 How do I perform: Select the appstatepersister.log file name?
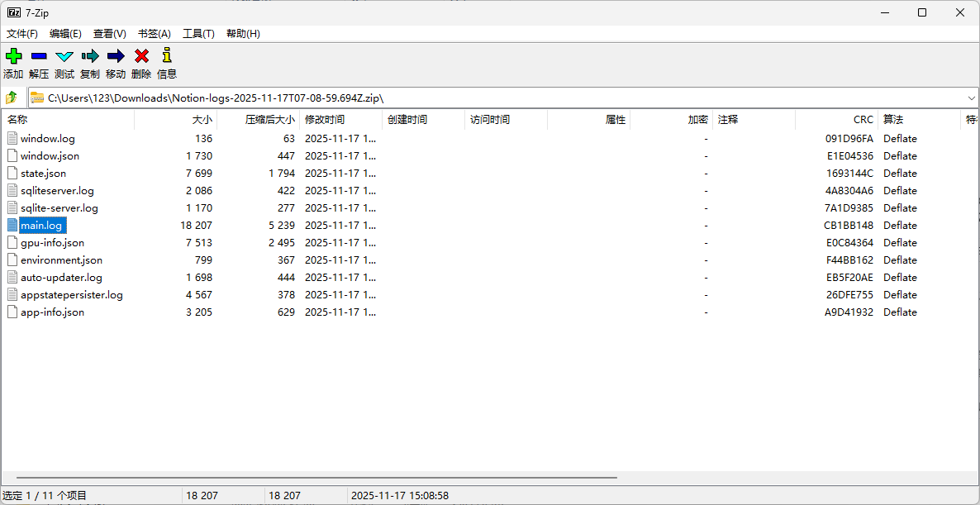point(72,295)
